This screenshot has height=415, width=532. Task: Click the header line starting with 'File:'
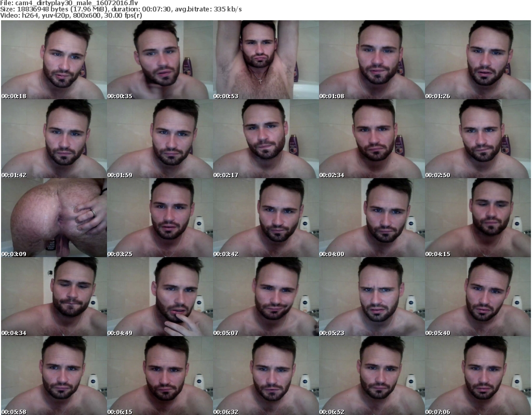pos(69,3)
